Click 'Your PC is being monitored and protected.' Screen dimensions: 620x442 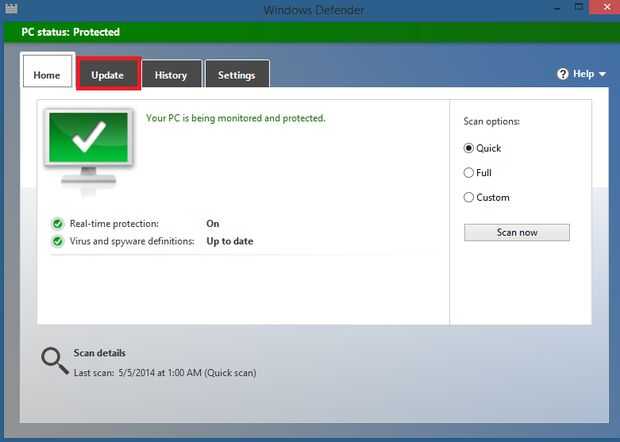pos(236,118)
